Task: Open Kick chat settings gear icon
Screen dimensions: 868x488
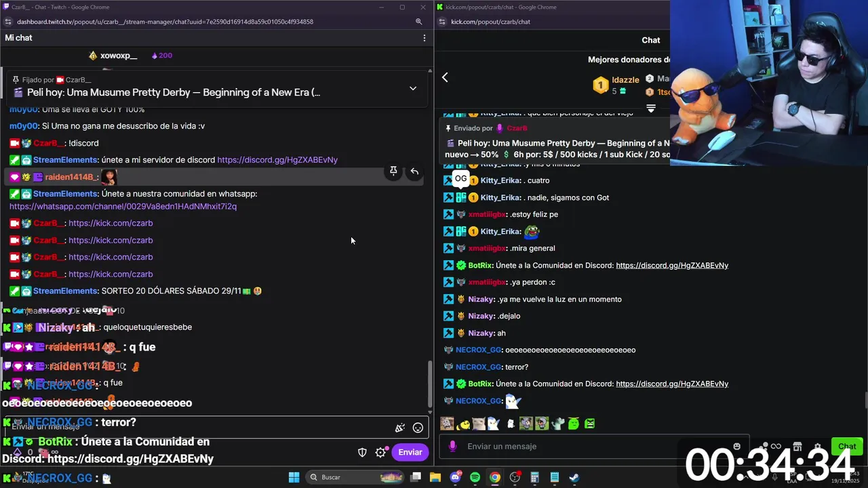Action: click(x=818, y=447)
